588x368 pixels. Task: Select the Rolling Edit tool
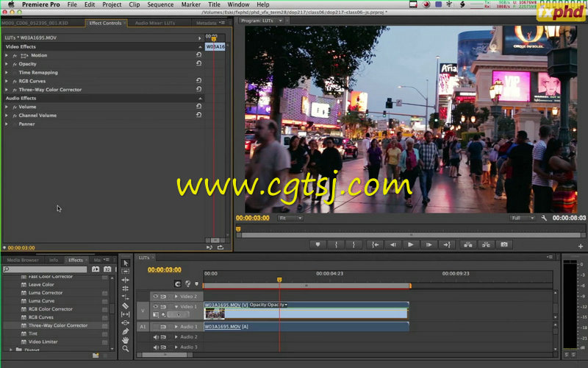click(126, 289)
